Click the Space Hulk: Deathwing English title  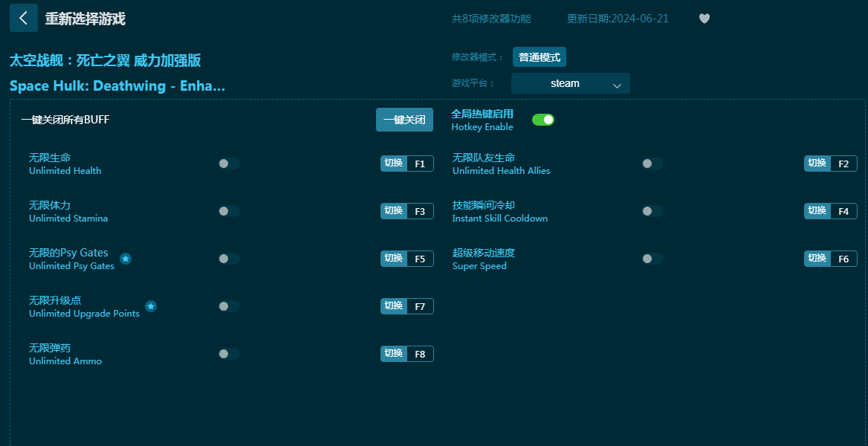[x=117, y=86]
